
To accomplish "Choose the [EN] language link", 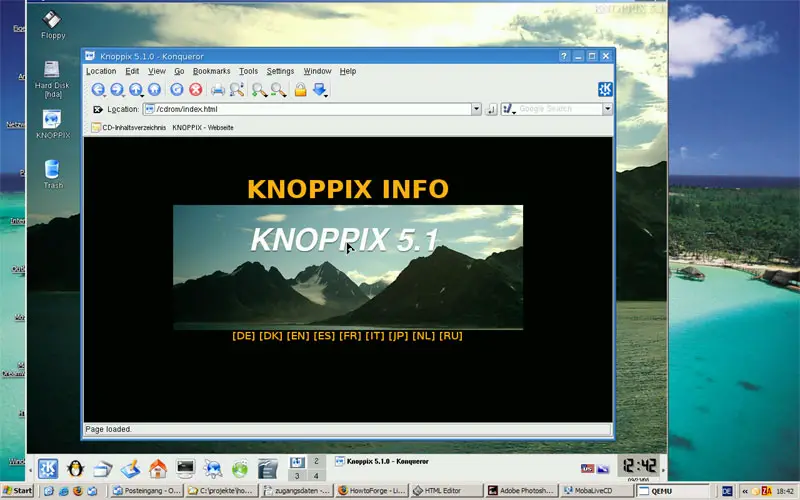I will pos(298,336).
